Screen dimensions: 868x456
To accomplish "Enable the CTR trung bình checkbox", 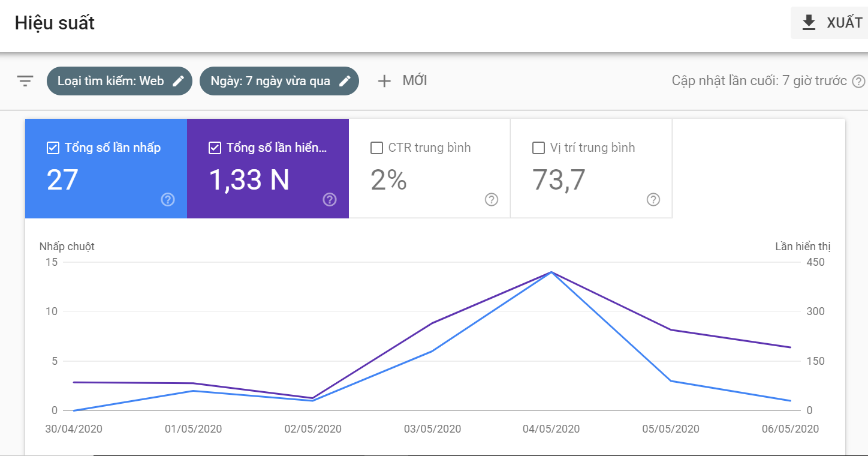I will (x=376, y=148).
